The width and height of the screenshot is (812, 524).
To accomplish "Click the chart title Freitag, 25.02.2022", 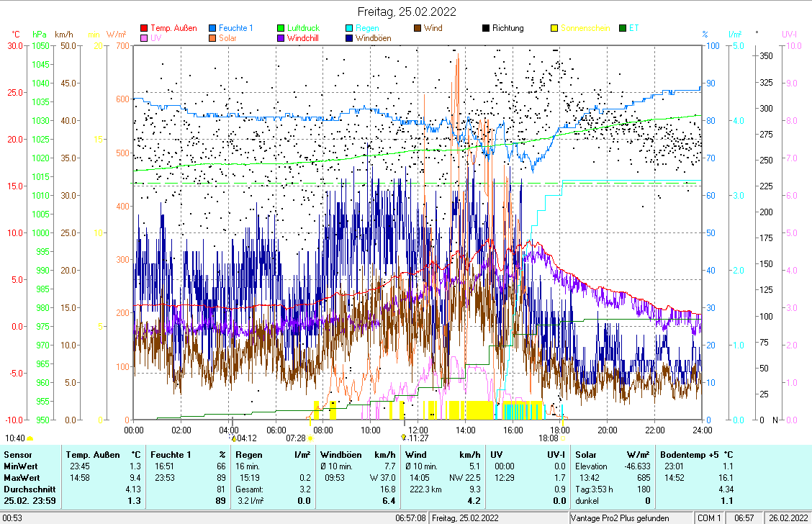I will pos(407,12).
